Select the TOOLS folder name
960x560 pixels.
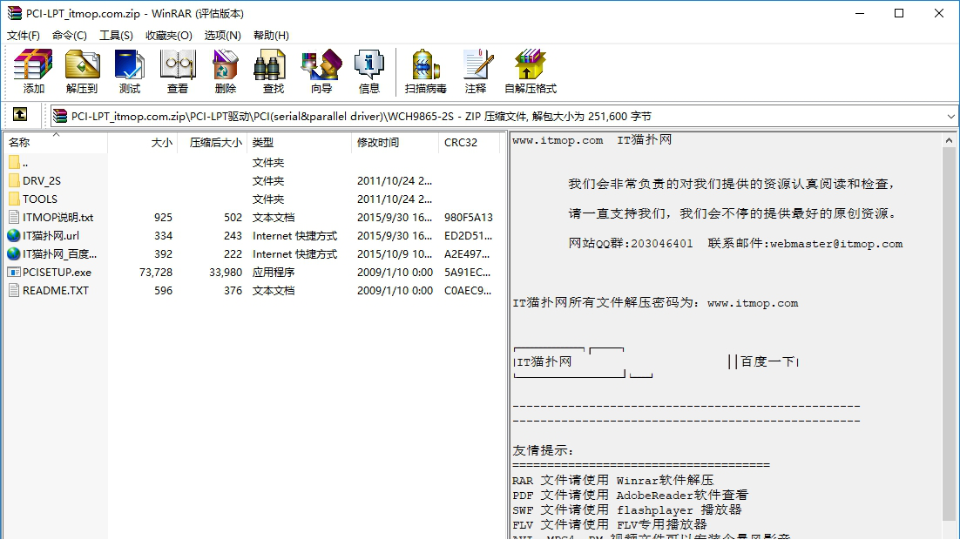pyautogui.click(x=40, y=199)
